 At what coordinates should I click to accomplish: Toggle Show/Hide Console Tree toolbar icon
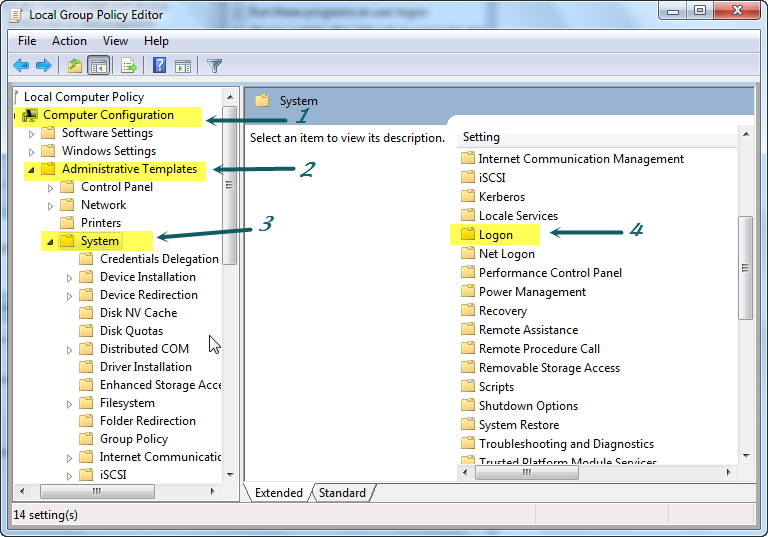tap(98, 65)
